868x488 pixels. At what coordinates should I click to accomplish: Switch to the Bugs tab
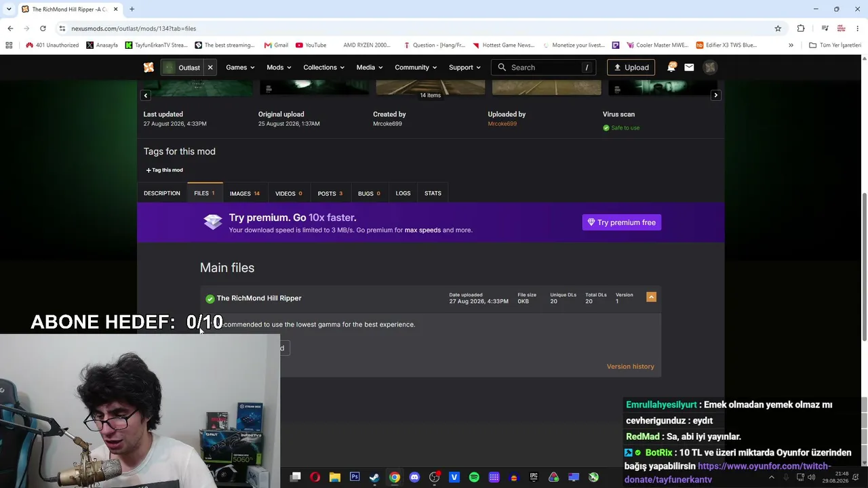pyautogui.click(x=369, y=193)
